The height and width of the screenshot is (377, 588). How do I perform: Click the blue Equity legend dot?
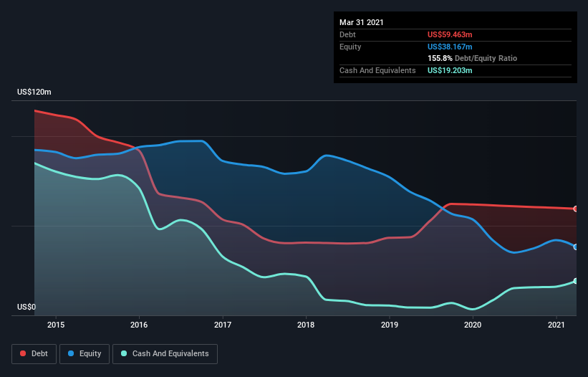[x=71, y=353]
